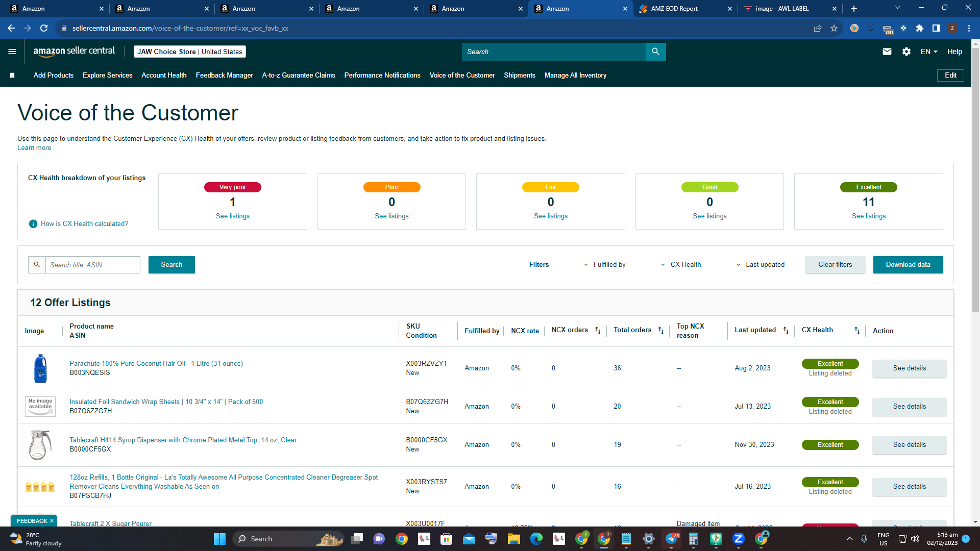This screenshot has height=551, width=980.
Task: Open the Seller Central hamburger menu
Action: pos(12,52)
